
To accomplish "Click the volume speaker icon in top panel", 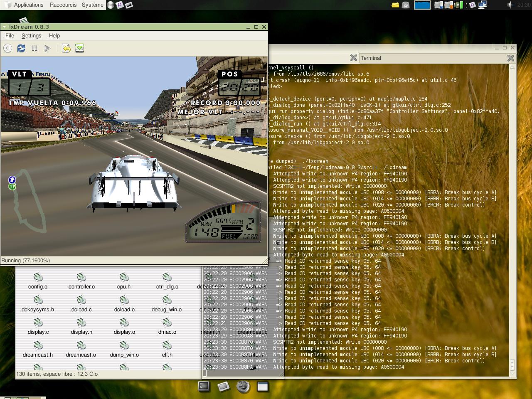I will click(510, 5).
